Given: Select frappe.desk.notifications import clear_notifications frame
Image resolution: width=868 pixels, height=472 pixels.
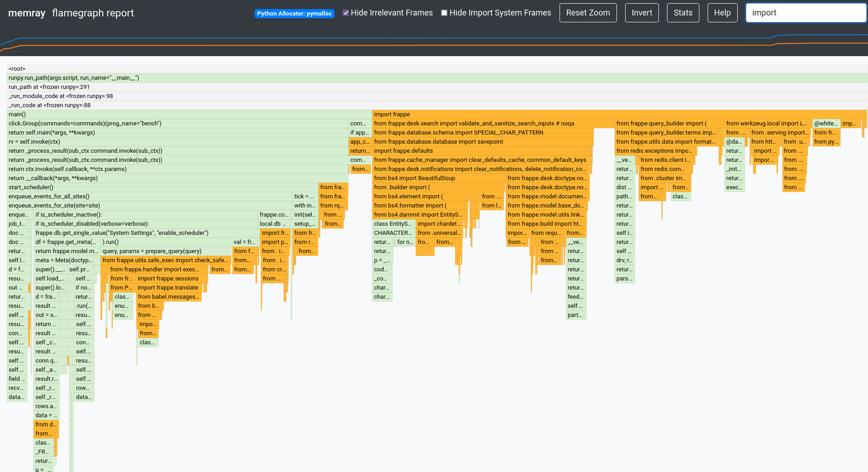Looking at the screenshot, I should [x=481, y=169].
